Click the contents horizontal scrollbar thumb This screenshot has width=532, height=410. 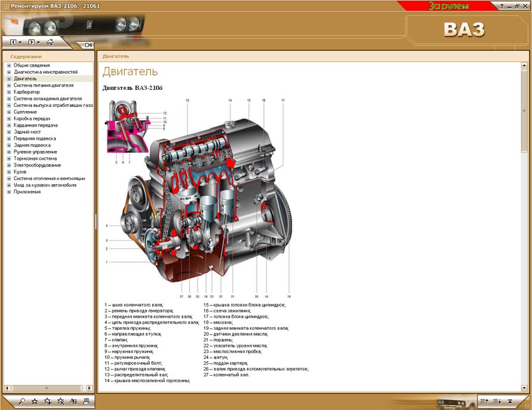(46, 388)
